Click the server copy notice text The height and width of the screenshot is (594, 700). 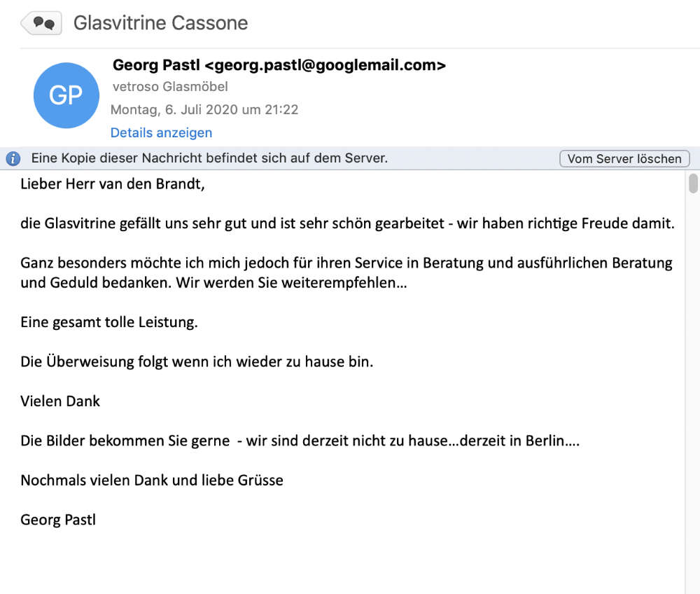(209, 158)
